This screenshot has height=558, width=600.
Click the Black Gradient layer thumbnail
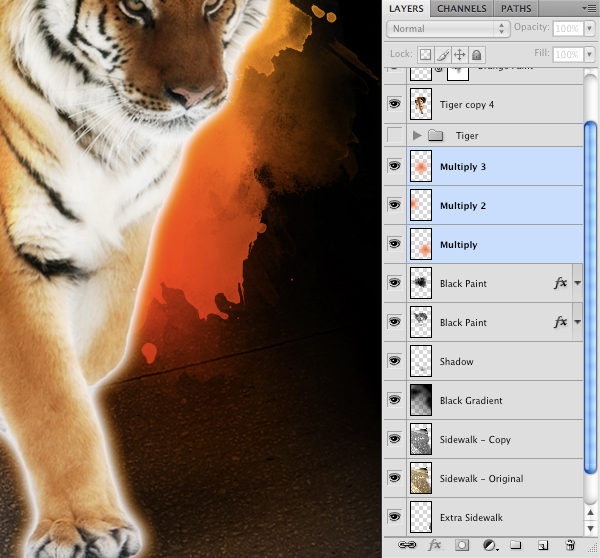[x=421, y=400]
